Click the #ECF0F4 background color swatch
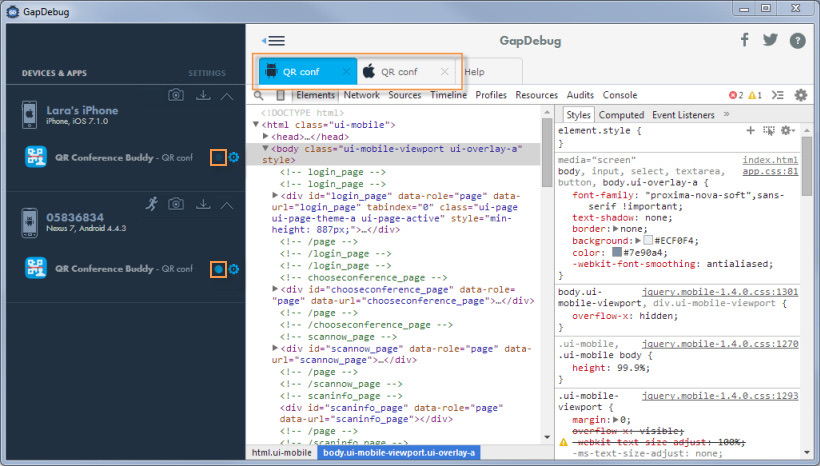 [x=649, y=241]
